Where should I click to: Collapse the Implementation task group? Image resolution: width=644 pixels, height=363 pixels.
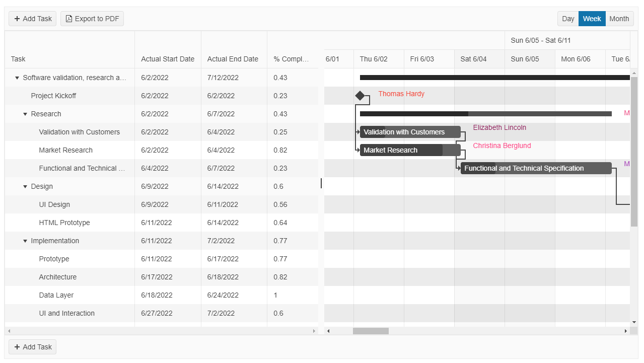25,241
